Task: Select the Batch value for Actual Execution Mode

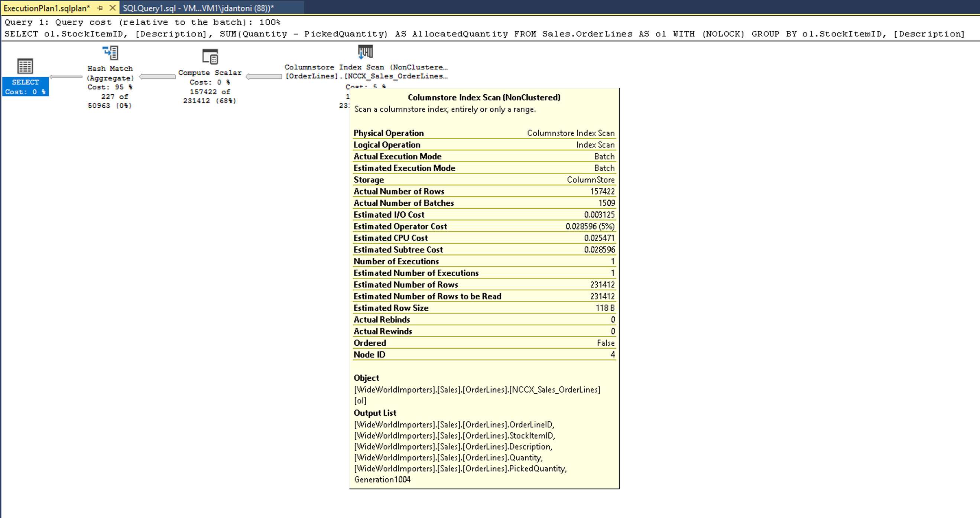Action: 605,156
